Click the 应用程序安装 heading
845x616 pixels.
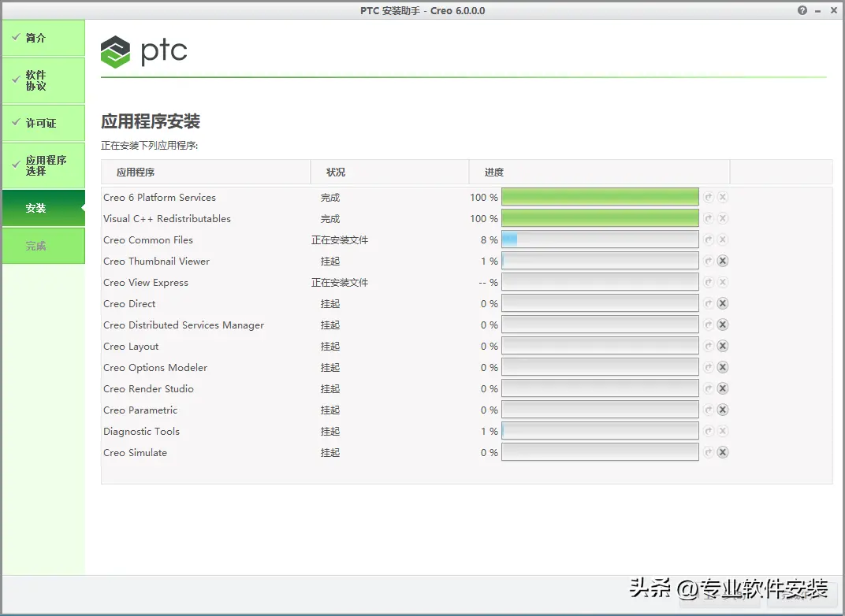pyautogui.click(x=151, y=121)
